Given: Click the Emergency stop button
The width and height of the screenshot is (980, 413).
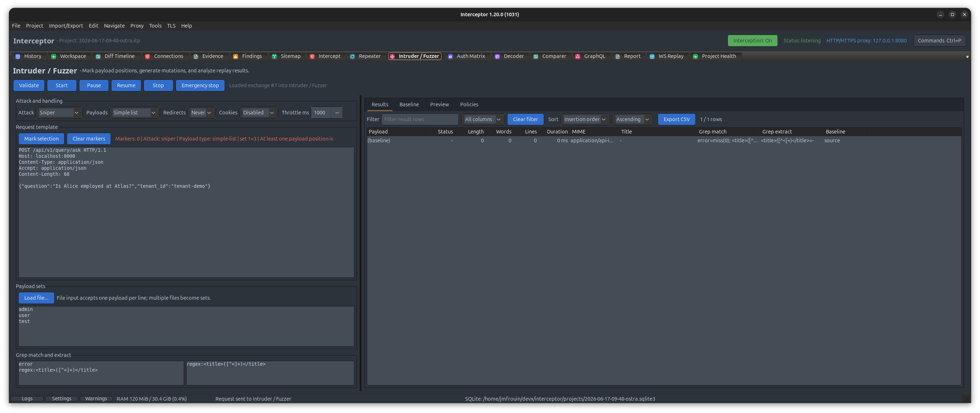Looking at the screenshot, I should point(200,86).
